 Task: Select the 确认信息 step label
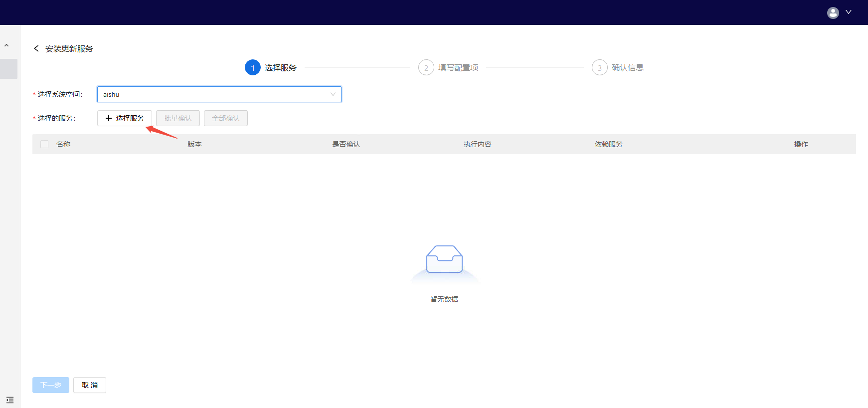tap(627, 67)
